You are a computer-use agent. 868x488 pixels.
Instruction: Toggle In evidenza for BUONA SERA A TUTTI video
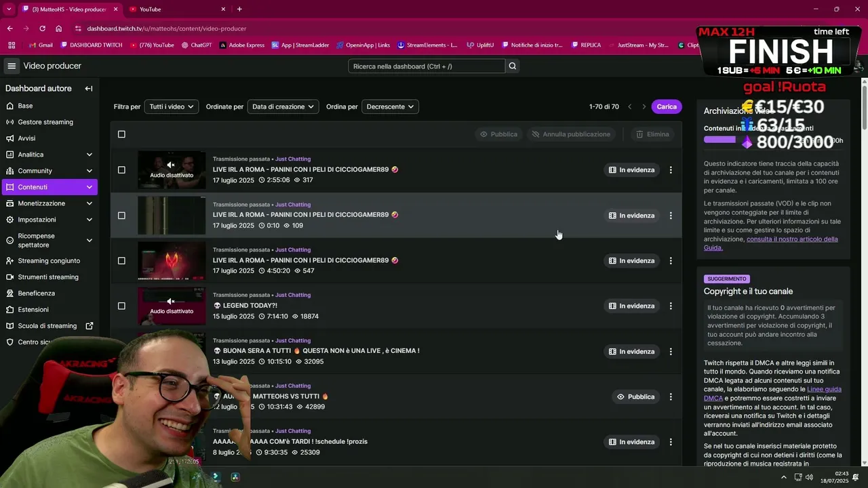click(x=631, y=352)
